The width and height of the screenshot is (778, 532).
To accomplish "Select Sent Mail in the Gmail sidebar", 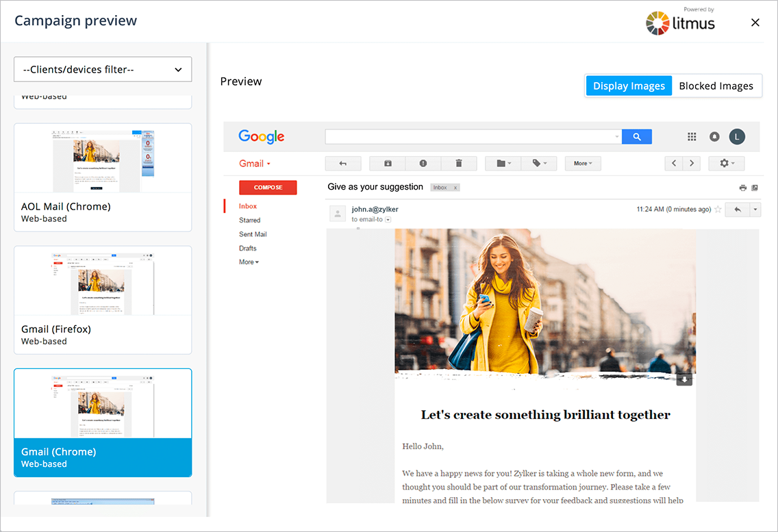I will tap(253, 234).
